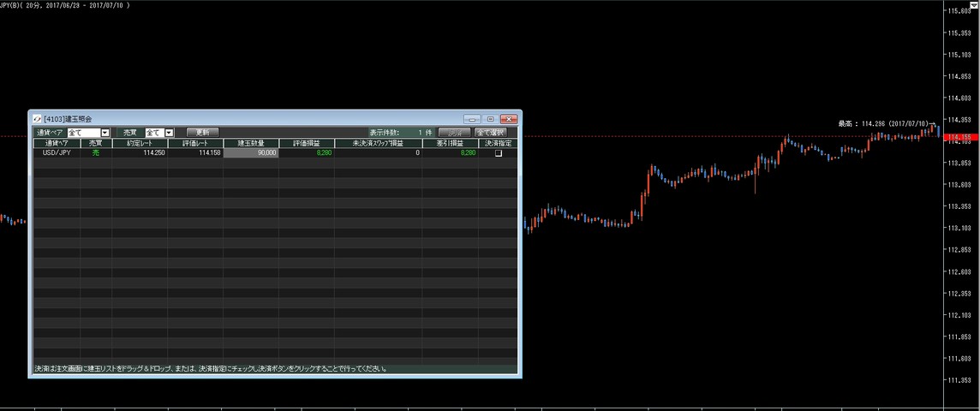This screenshot has width=980, height=411.
Task: Close the 建玉照会 window
Action: pyautogui.click(x=510, y=119)
